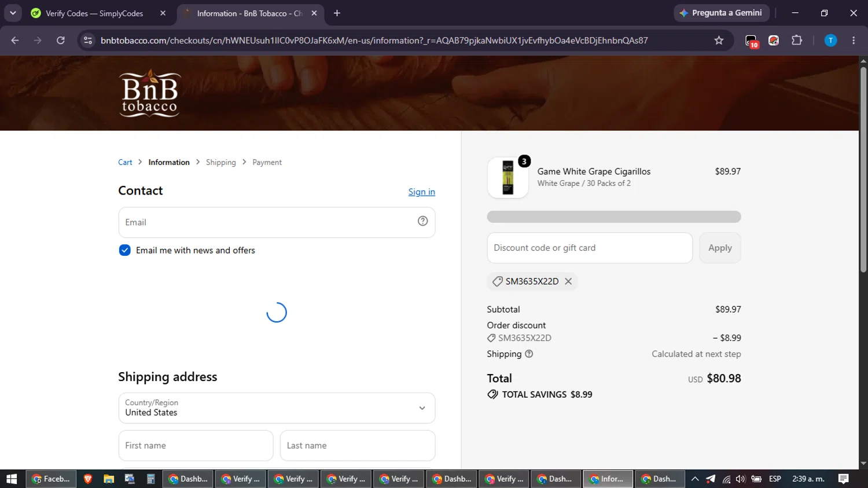Switch to Verify Codes — SimplyCodes tab
Image resolution: width=868 pixels, height=488 pixels.
pyautogui.click(x=94, y=13)
